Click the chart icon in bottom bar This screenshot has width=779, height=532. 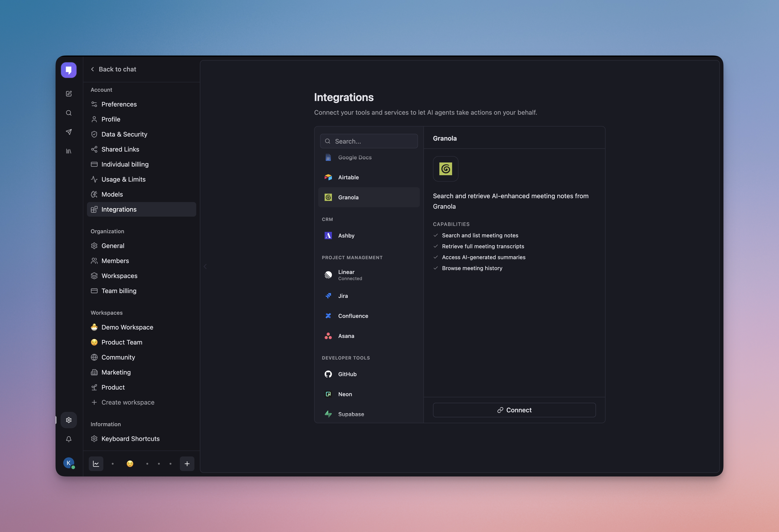click(x=96, y=464)
